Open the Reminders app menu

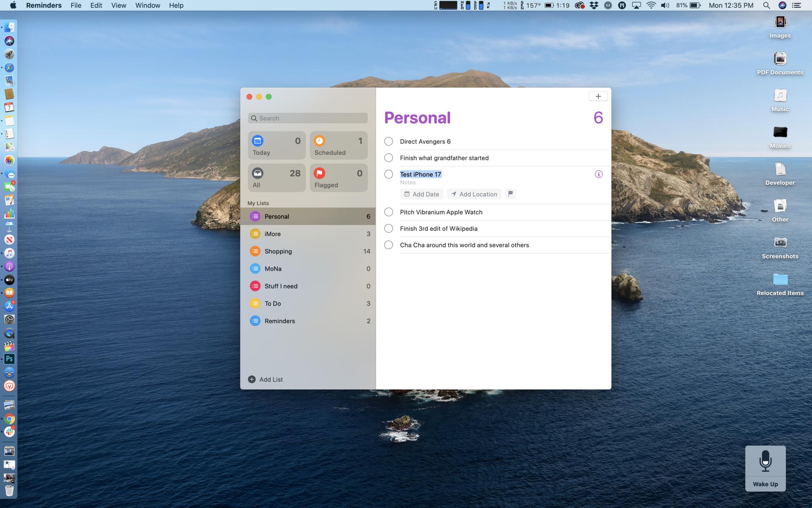pos(44,5)
